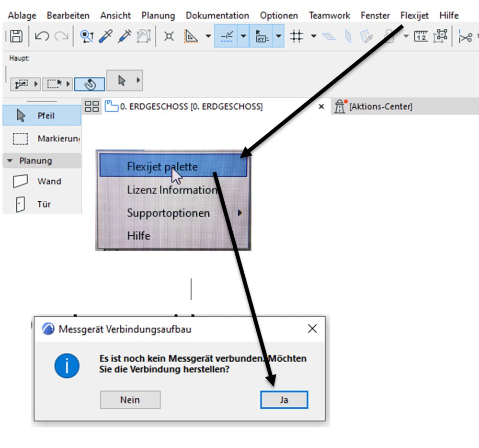Expand flyout of dashed polyline selection button
The height and width of the screenshot is (448, 479).
[36, 84]
